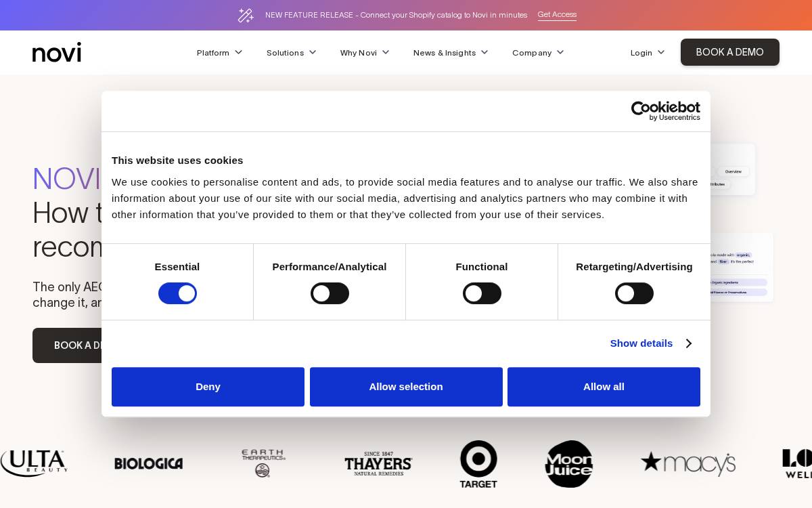
Task: Expand Show details in cookie dialog
Action: tap(651, 343)
